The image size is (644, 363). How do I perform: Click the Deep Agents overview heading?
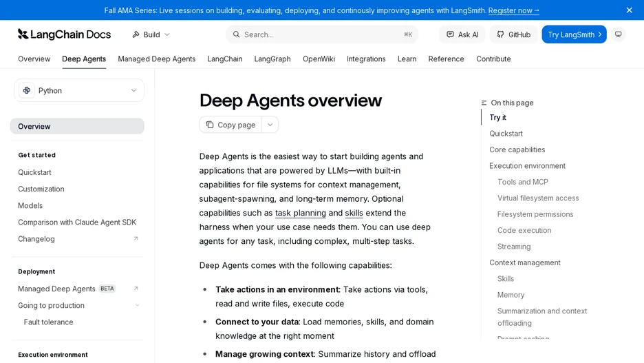[x=290, y=101]
